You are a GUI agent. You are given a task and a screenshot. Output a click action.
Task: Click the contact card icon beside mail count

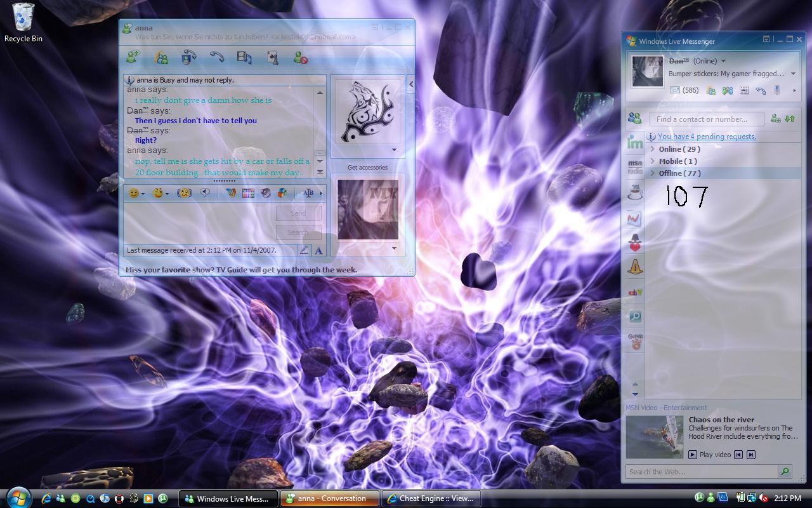pyautogui.click(x=711, y=91)
